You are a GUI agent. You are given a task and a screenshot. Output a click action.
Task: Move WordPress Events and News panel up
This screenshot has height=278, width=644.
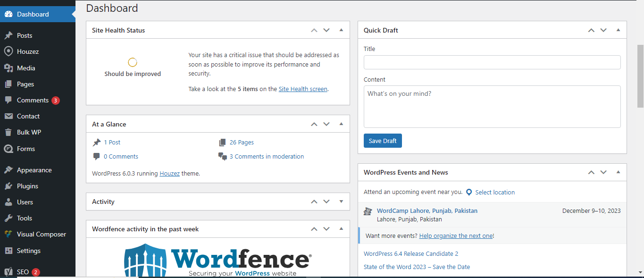[x=591, y=172]
